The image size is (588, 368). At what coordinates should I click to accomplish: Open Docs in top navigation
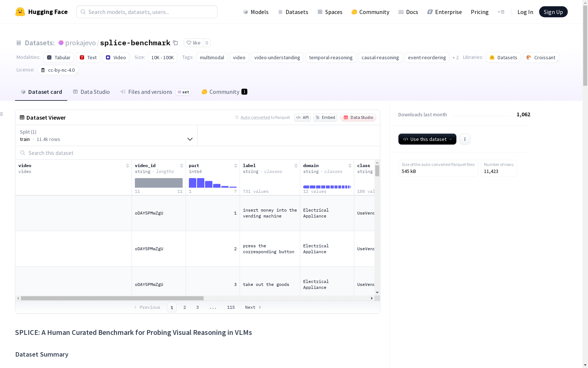click(x=408, y=12)
